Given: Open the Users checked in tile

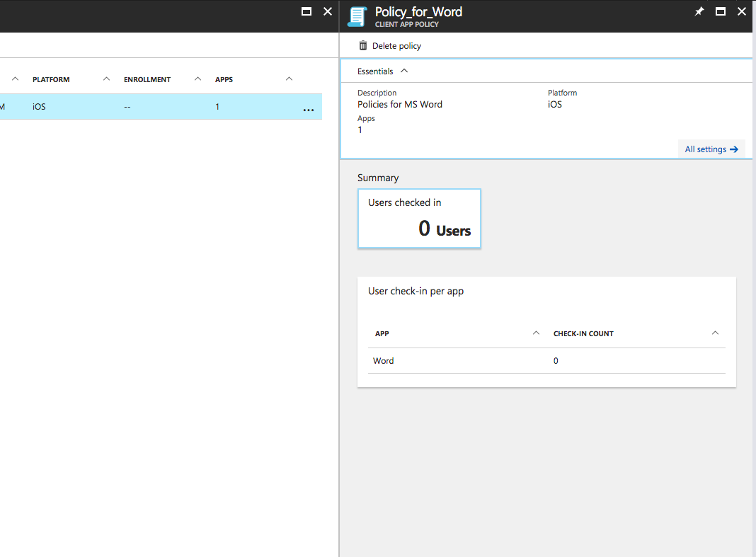Looking at the screenshot, I should pyautogui.click(x=419, y=219).
